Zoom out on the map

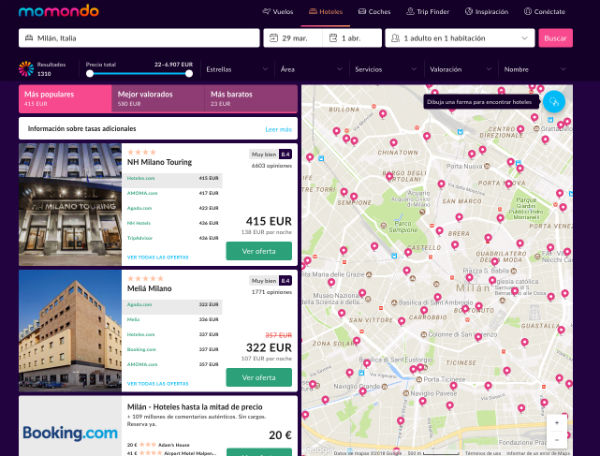click(556, 440)
